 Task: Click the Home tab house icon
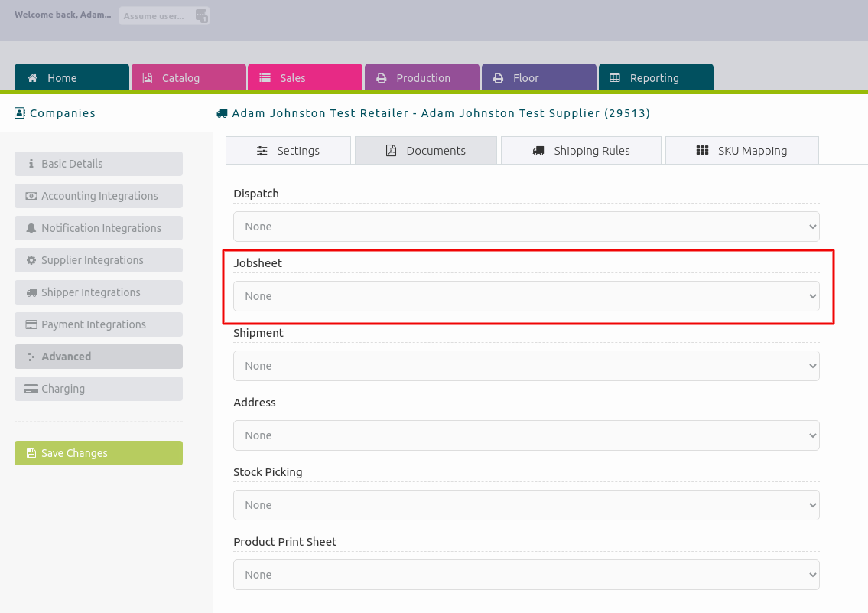(x=33, y=78)
